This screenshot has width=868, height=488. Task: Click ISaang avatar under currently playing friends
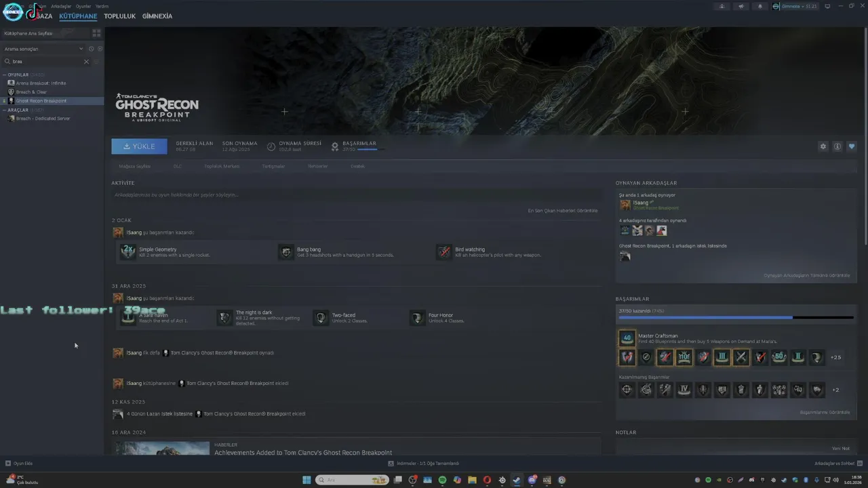(x=625, y=205)
